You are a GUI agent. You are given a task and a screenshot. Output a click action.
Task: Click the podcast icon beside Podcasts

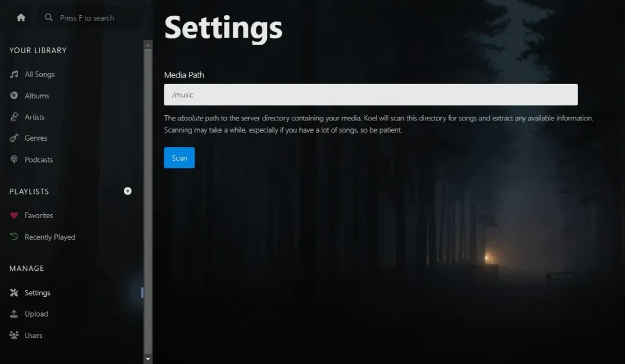click(x=14, y=160)
